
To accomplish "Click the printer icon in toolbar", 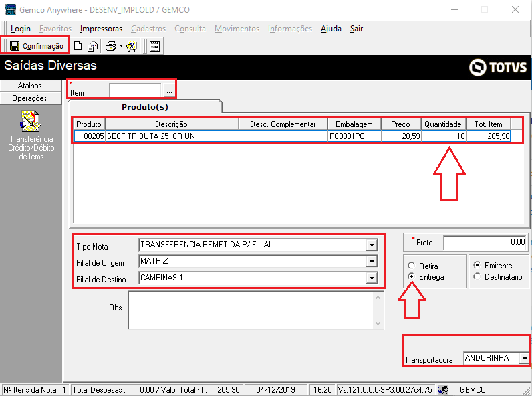I will click(x=110, y=46).
